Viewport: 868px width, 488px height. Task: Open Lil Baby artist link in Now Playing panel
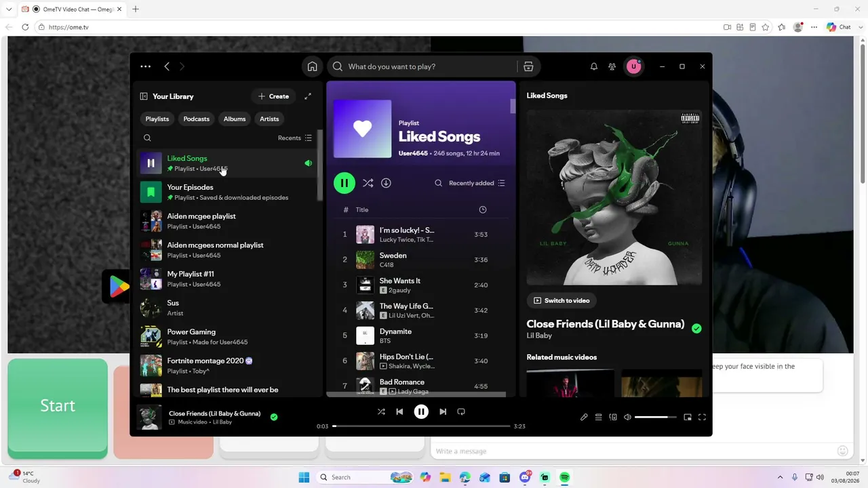539,335
